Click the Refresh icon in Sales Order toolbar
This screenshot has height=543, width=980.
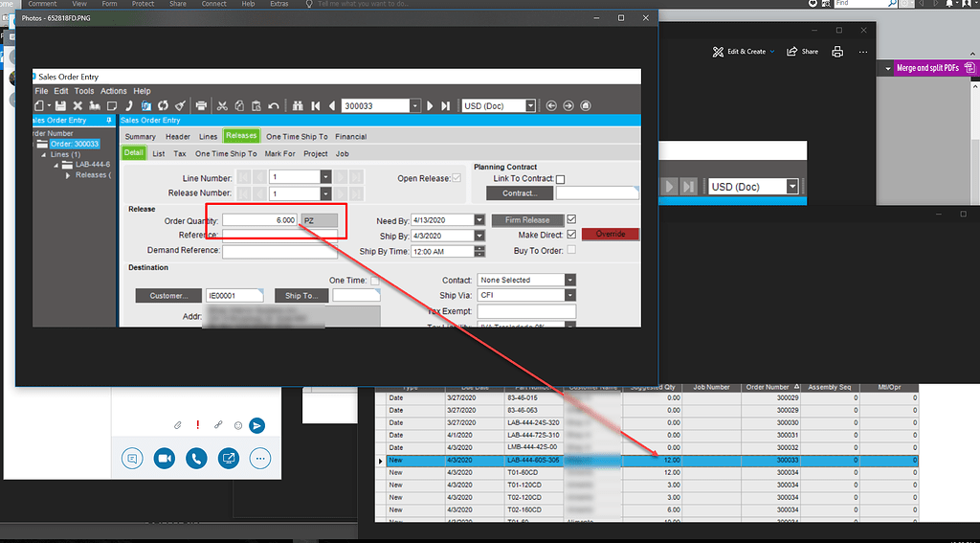coord(163,105)
